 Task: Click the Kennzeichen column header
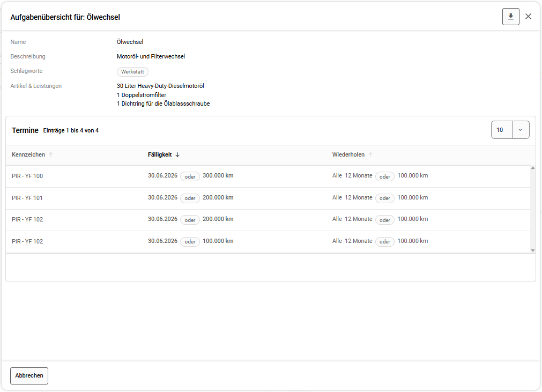(28, 155)
